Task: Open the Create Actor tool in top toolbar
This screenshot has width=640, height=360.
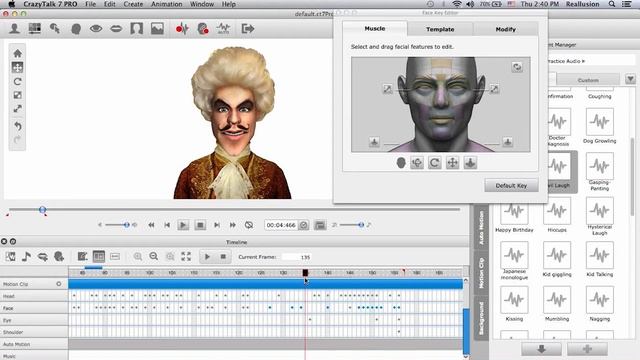Action: (15, 29)
